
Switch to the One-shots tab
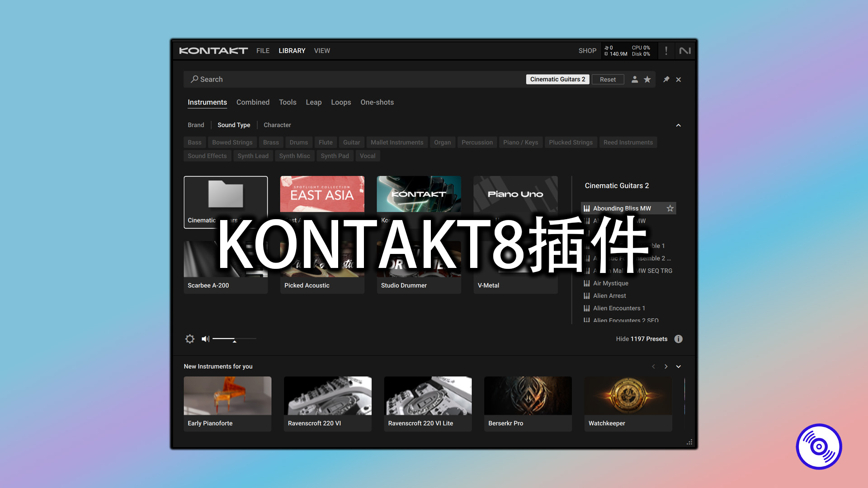[x=377, y=102]
